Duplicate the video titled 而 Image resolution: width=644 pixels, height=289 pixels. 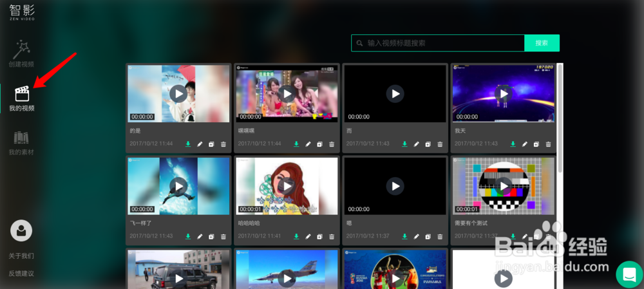pyautogui.click(x=428, y=144)
